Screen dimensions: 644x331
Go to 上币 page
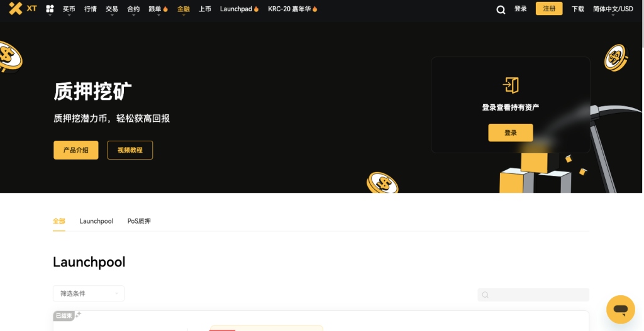205,9
